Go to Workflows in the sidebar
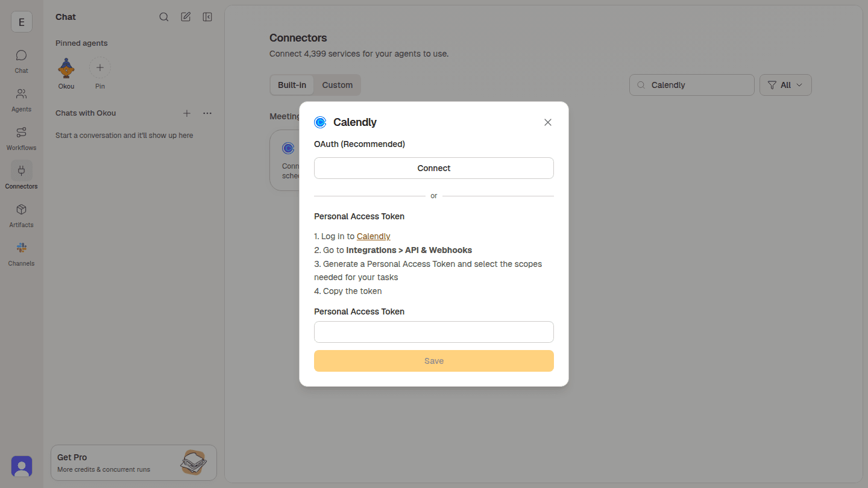868x488 pixels. point(21,139)
